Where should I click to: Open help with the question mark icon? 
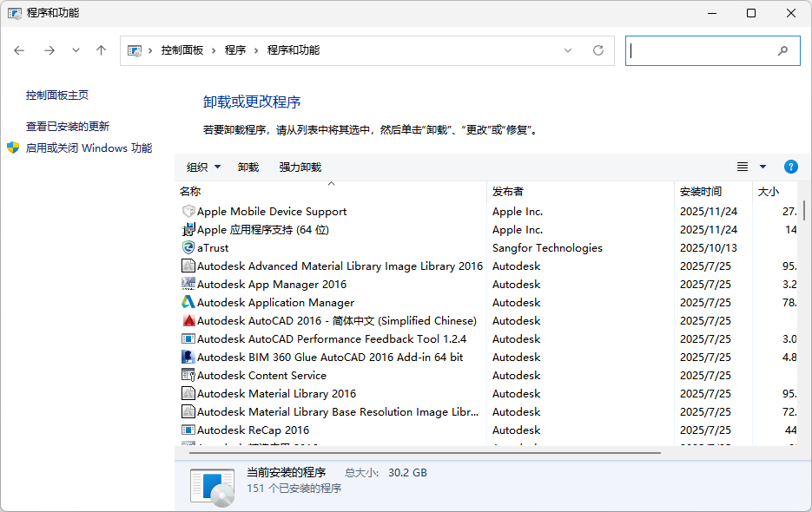(x=791, y=167)
